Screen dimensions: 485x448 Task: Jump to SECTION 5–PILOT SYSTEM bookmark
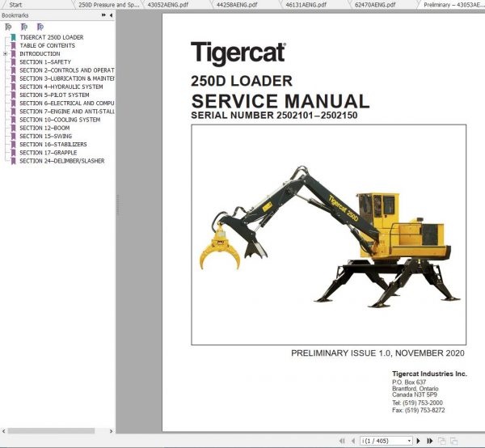[54, 95]
